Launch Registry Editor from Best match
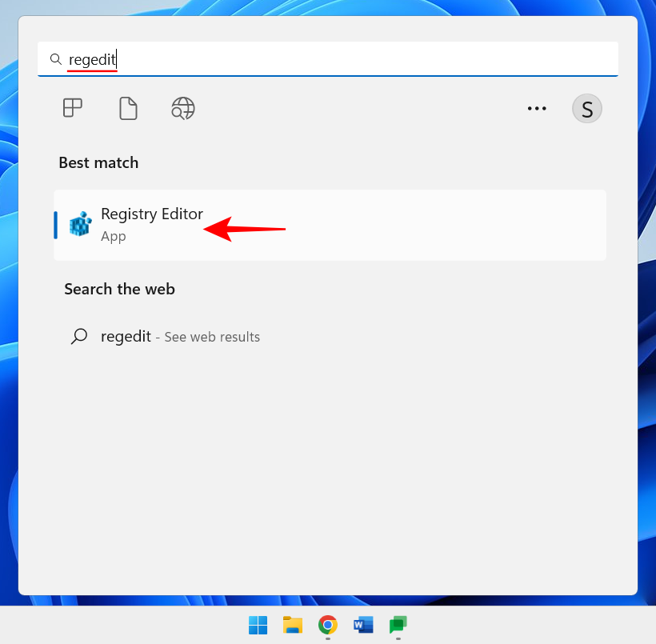Viewport: 656px width, 644px height. coord(152,214)
